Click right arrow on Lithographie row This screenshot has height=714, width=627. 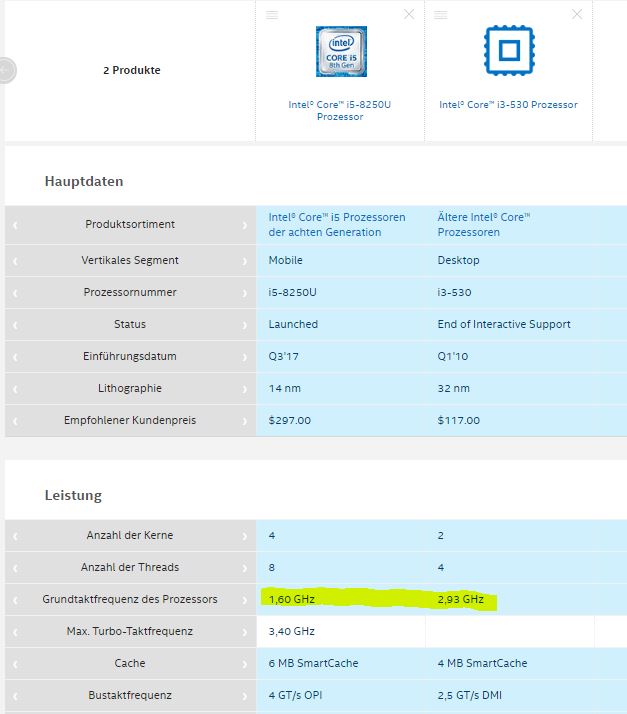[x=245, y=389]
